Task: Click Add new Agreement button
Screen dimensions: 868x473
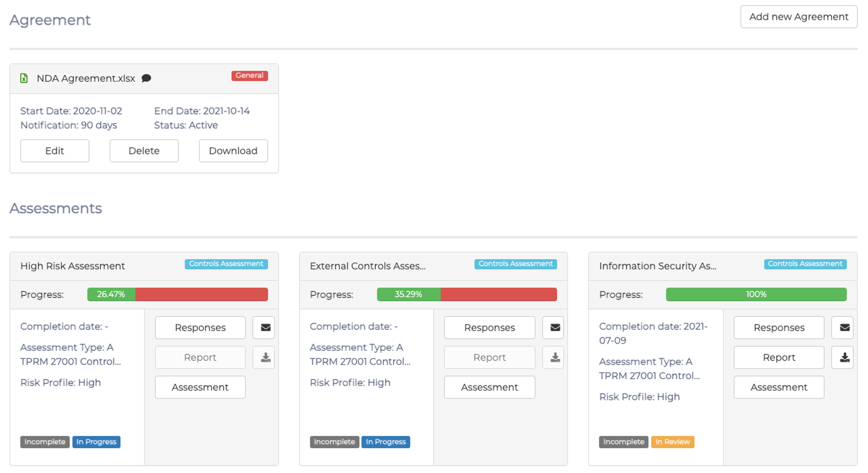Action: (x=799, y=17)
